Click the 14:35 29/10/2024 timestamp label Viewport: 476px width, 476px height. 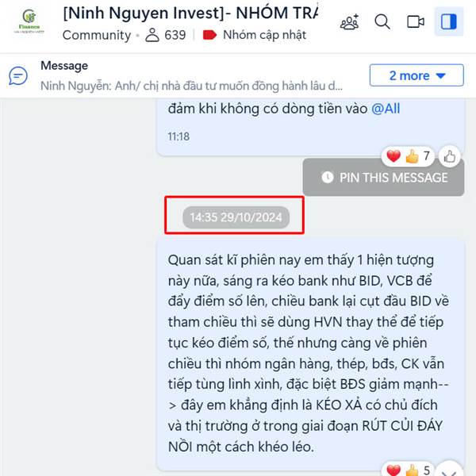(236, 217)
